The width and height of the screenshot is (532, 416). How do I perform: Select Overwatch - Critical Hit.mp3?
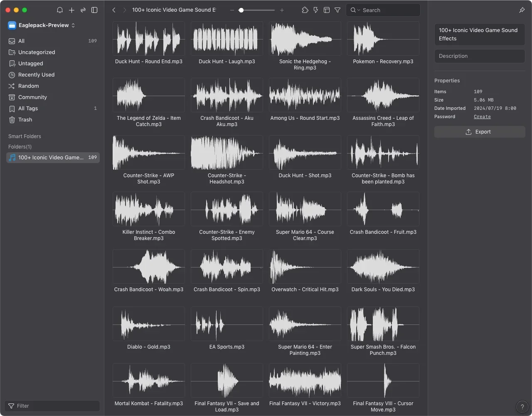coord(305,267)
